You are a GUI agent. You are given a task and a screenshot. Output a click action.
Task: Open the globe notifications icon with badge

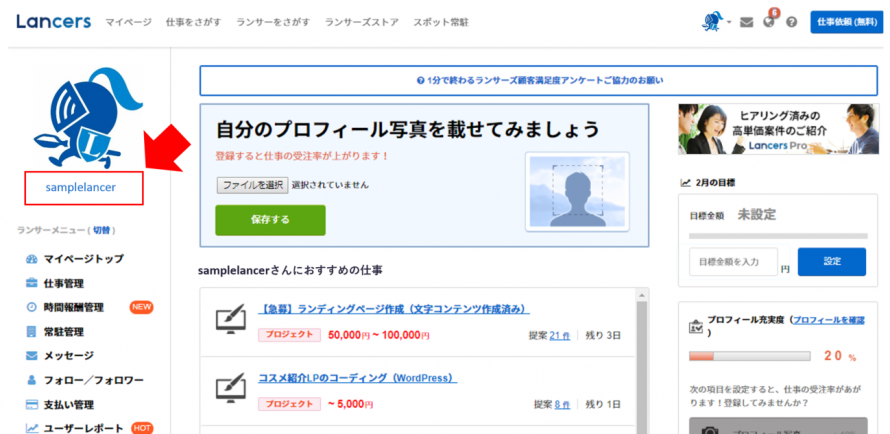770,21
